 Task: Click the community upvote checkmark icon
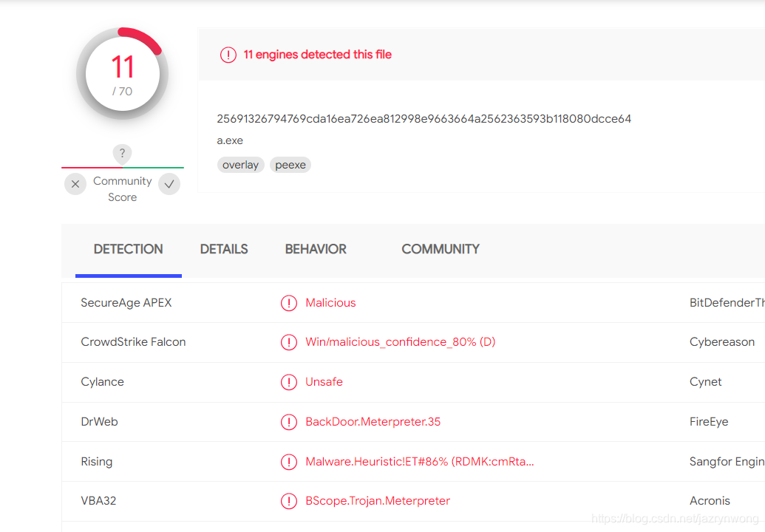pos(169,184)
